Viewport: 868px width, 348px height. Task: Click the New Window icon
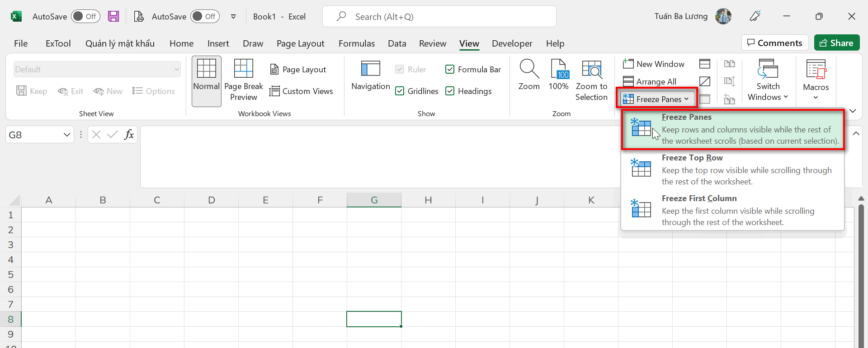pos(628,64)
